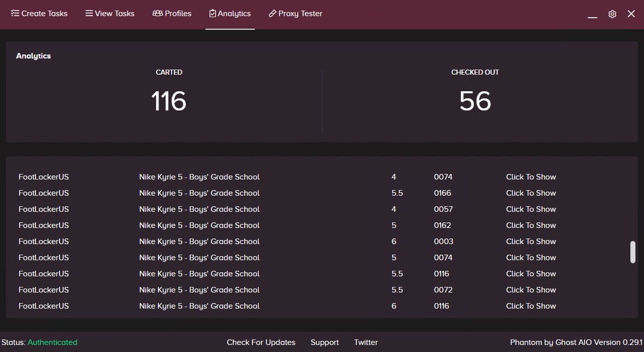Click the order number 0162
644x352 pixels.
443,225
